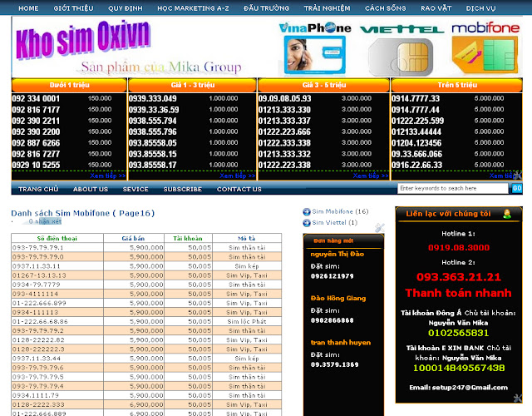The image size is (532, 416).
Task: Click the Sim Viettel arrow bullet icon
Action: coord(307,223)
